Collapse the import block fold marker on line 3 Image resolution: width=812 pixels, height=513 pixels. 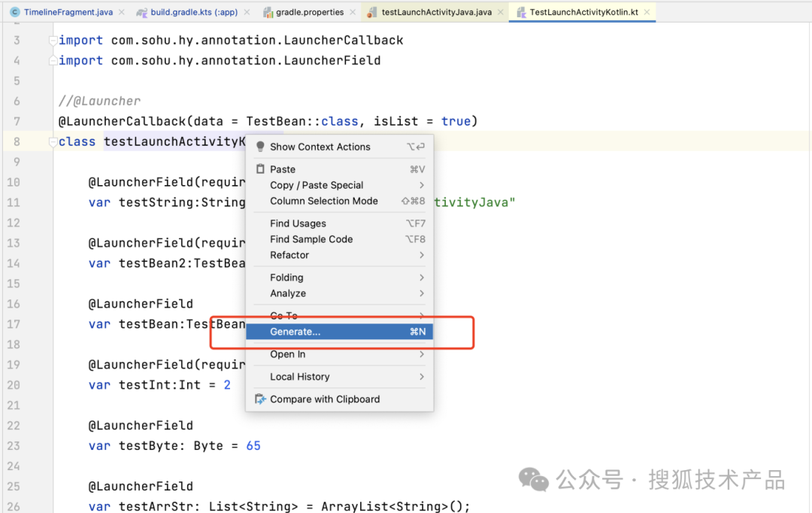pos(53,41)
